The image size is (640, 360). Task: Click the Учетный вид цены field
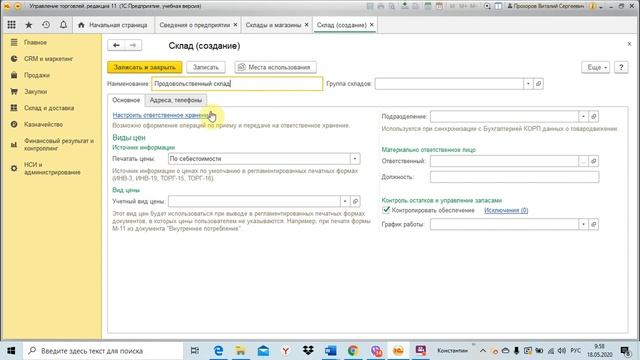pyautogui.click(x=254, y=201)
